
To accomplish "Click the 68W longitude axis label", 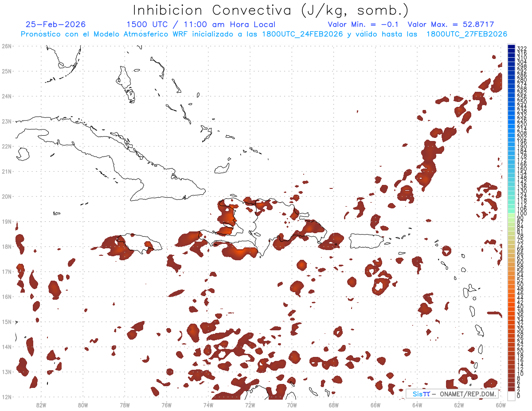I will (x=333, y=404).
